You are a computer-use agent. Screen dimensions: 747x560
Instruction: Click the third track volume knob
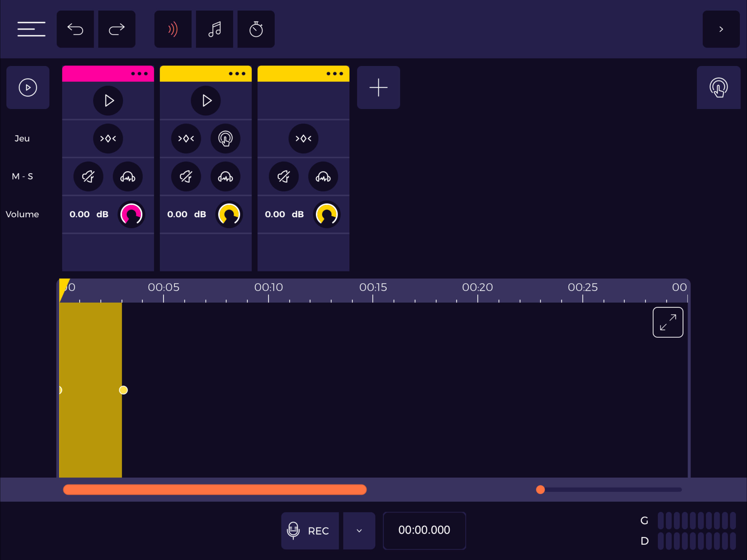(x=326, y=214)
